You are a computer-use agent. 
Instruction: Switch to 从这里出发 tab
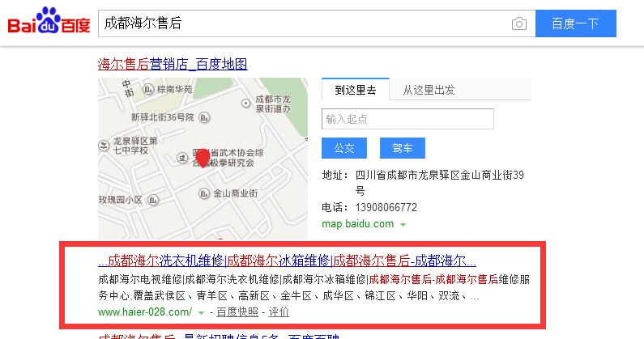pyautogui.click(x=429, y=90)
